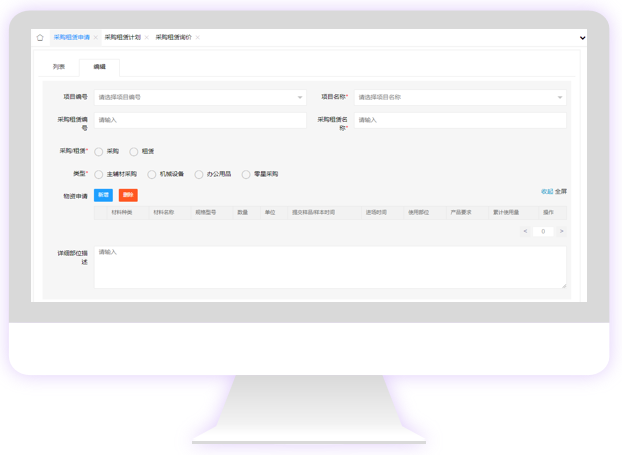
Task: Switch to the 列表 tab
Action: pos(59,67)
